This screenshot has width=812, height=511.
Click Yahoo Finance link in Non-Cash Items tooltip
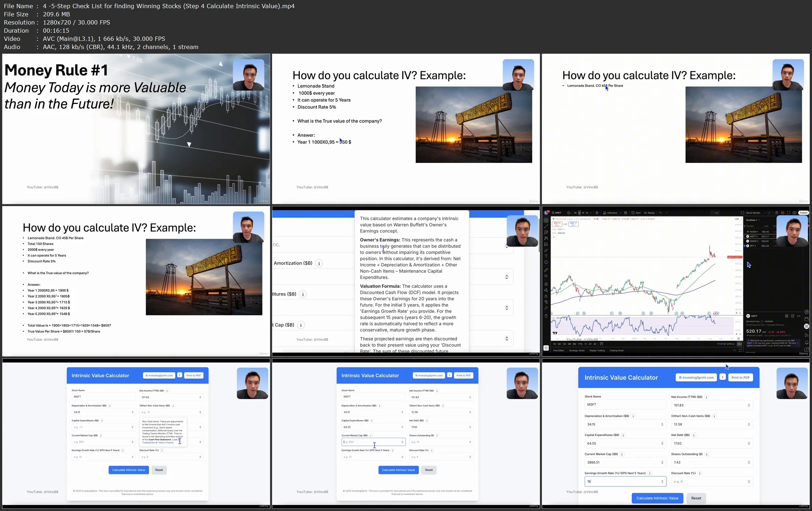[166, 442]
